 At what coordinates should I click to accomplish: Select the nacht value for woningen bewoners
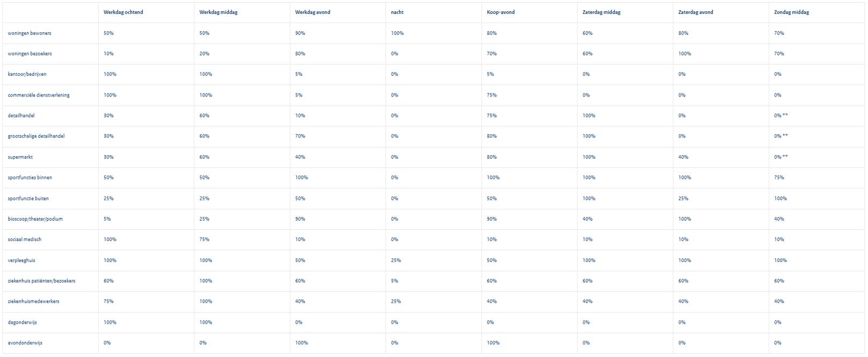[x=397, y=33]
